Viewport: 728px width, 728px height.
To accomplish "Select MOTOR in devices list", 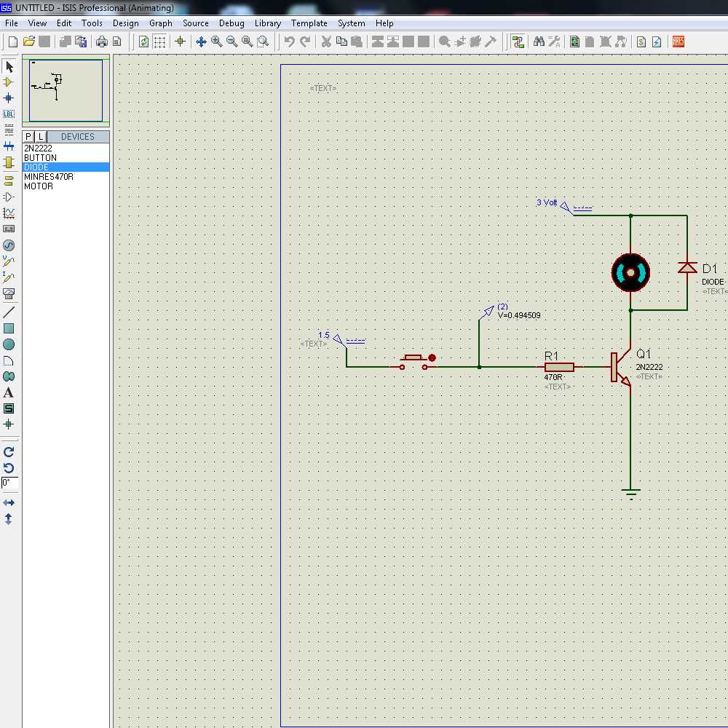I will click(39, 186).
